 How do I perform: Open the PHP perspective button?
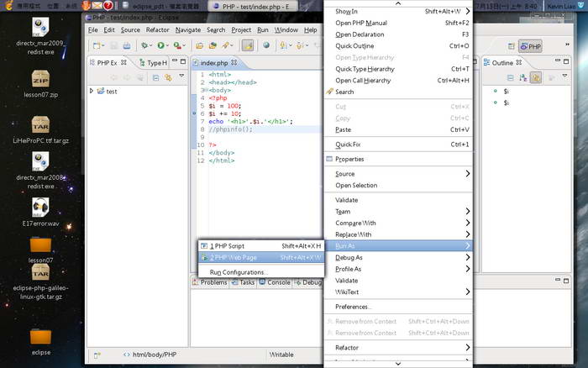click(530, 46)
